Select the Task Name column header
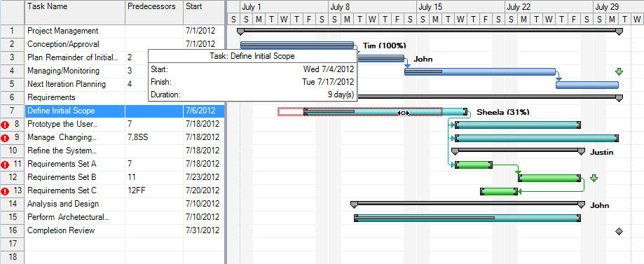This screenshot has width=644, height=264. tap(75, 13)
